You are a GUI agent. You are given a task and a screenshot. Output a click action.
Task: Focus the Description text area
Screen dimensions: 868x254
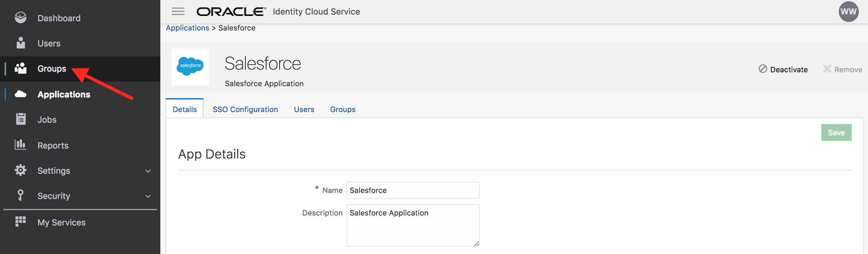[x=413, y=225]
